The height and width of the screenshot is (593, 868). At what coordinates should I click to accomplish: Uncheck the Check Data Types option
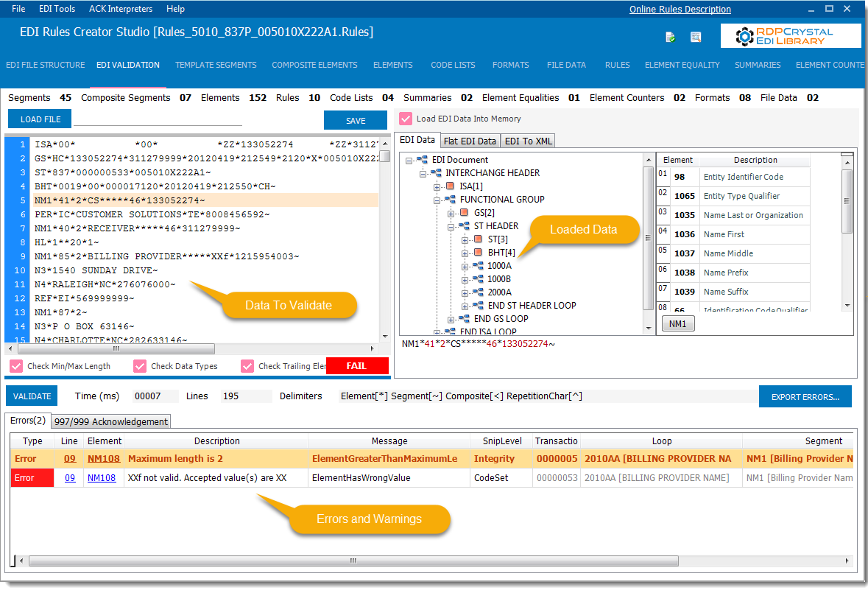140,366
